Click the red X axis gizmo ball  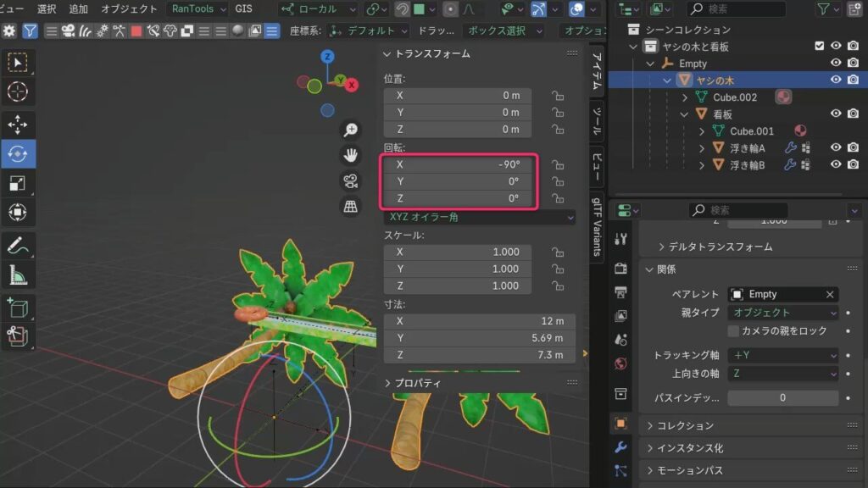(352, 86)
